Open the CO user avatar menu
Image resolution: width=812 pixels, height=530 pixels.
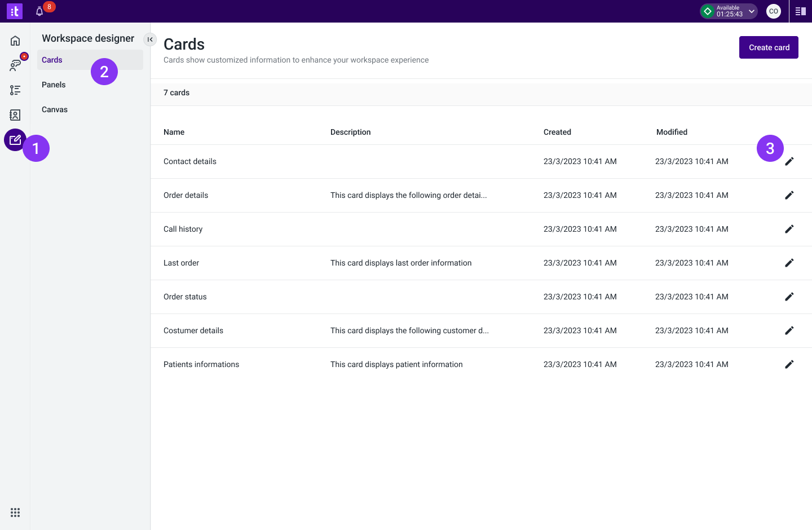coord(774,11)
